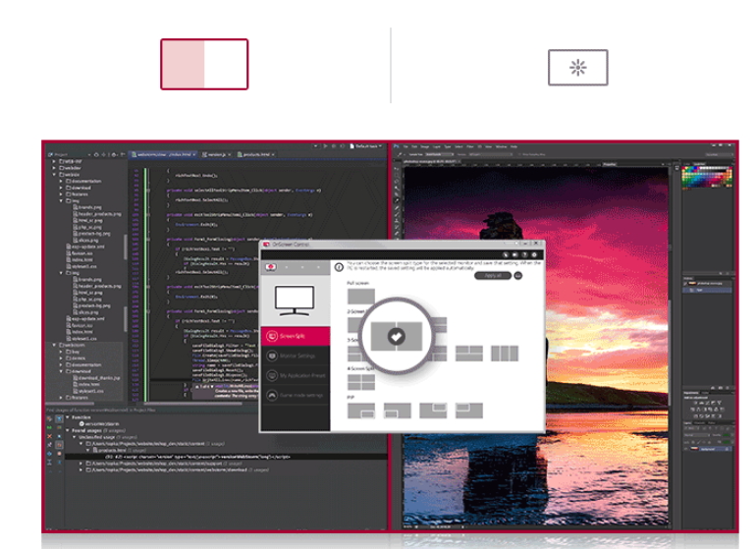Choose PIP layout with bottom-left inset
Screen dimensions: 756x549
pos(398,411)
